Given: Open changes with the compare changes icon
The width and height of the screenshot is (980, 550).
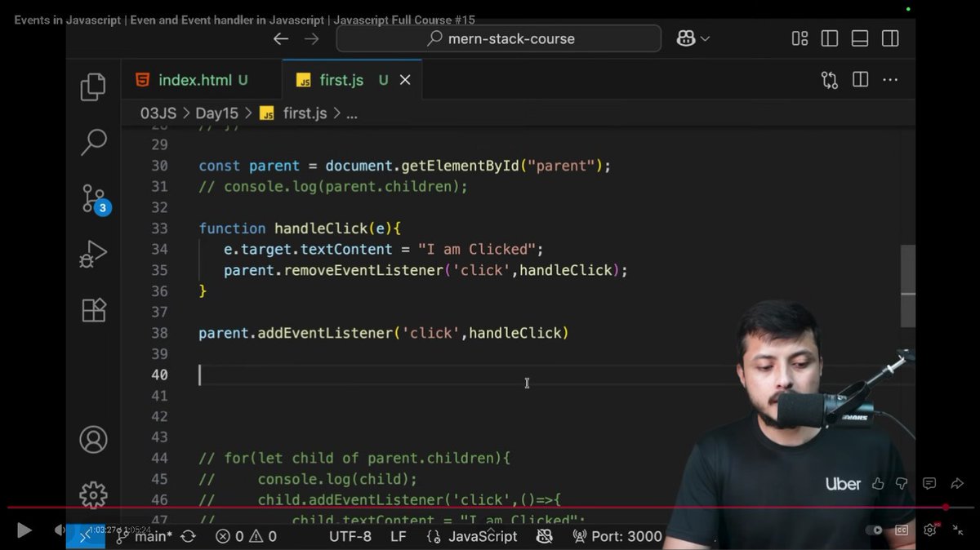Looking at the screenshot, I should tap(828, 79).
